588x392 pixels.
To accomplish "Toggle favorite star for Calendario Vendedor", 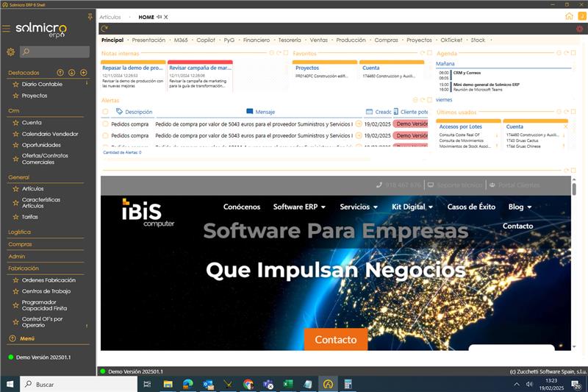I will pos(15,134).
